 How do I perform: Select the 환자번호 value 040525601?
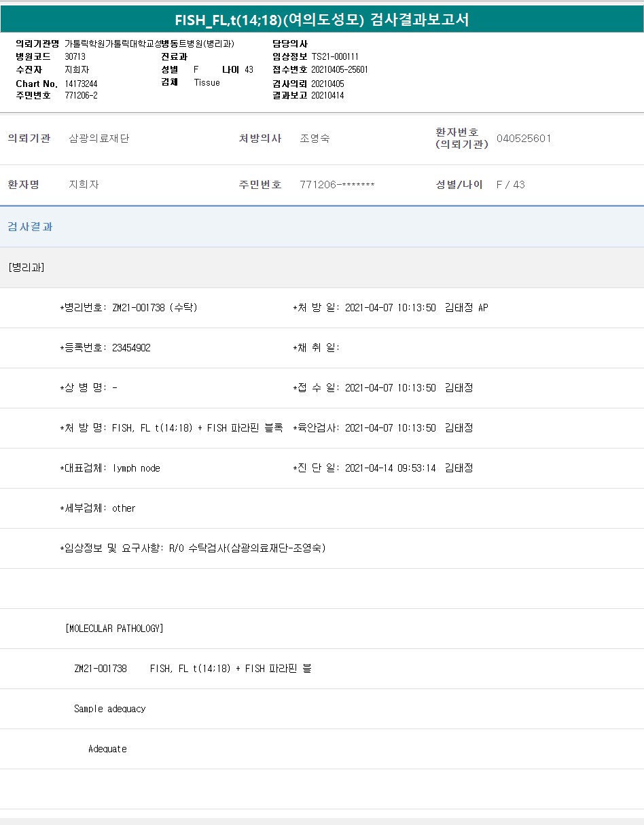tap(524, 139)
